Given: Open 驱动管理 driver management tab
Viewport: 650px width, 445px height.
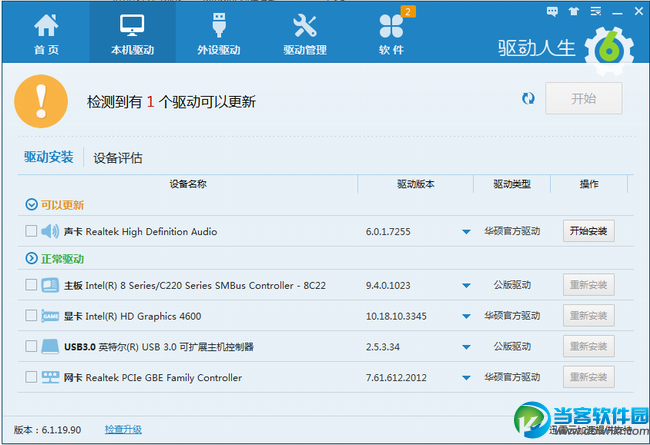Looking at the screenshot, I should tap(305, 33).
